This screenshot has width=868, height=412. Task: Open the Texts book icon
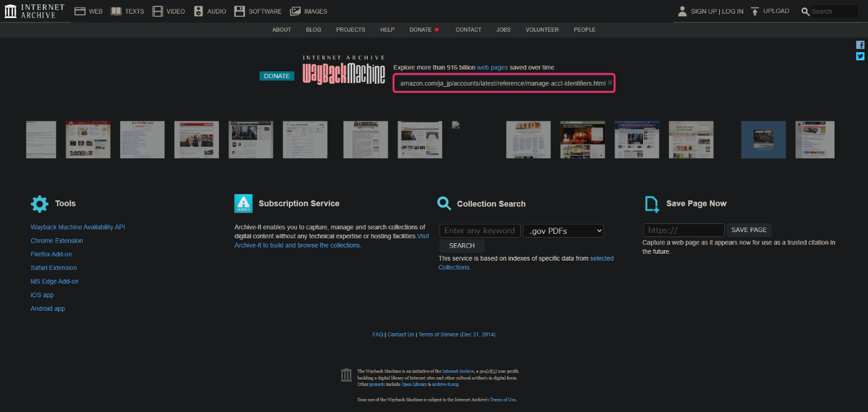point(116,11)
